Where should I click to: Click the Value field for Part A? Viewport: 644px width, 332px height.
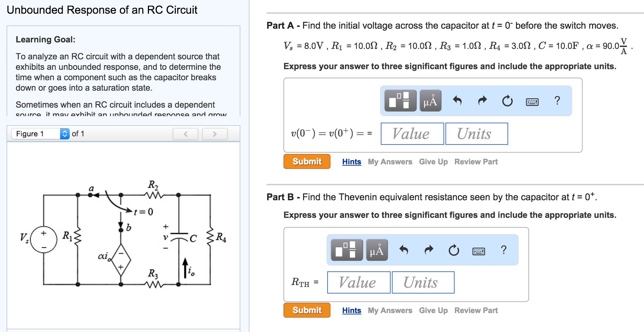(x=412, y=134)
